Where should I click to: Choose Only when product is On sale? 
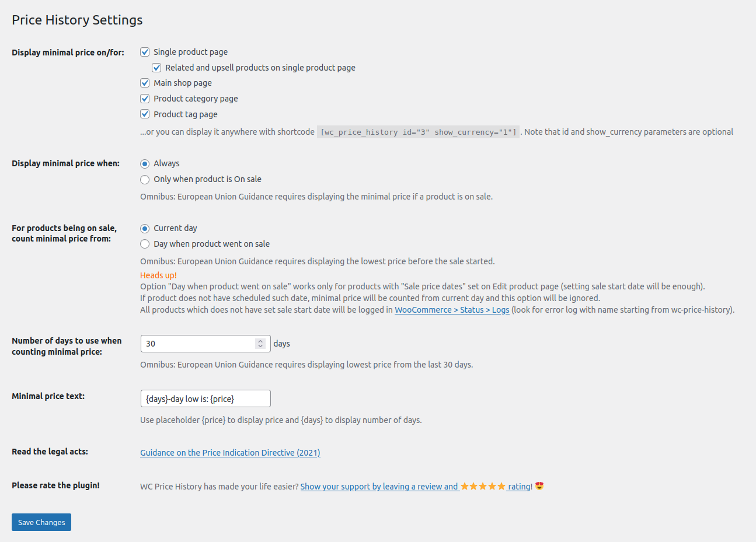coord(145,180)
